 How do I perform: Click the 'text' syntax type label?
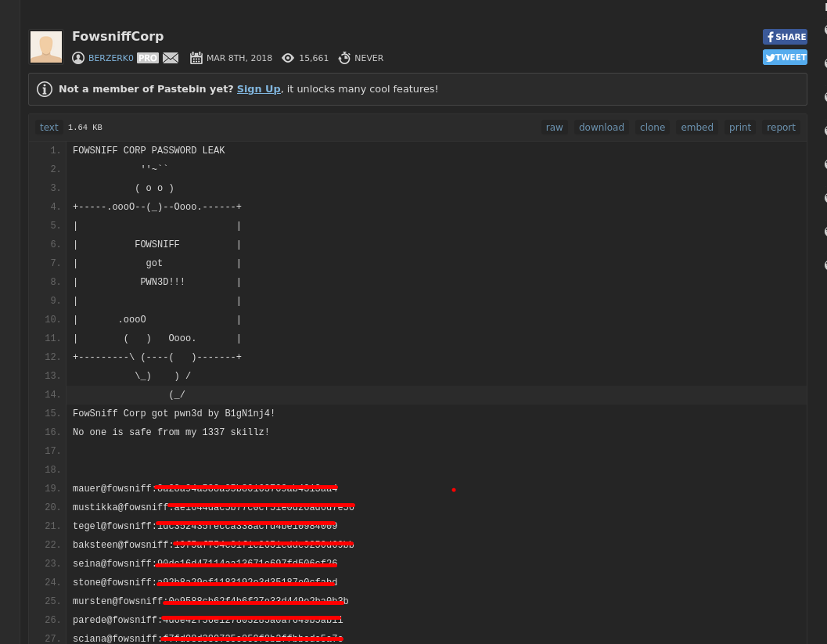coord(49,128)
